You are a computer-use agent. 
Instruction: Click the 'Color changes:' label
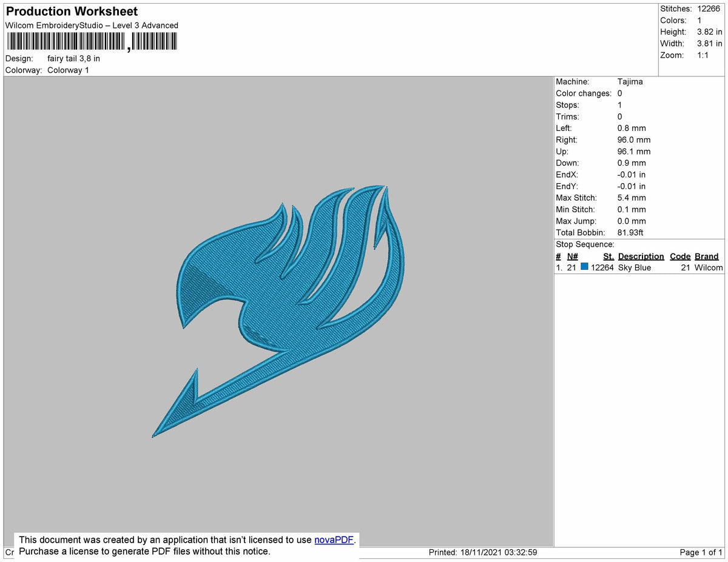(584, 93)
